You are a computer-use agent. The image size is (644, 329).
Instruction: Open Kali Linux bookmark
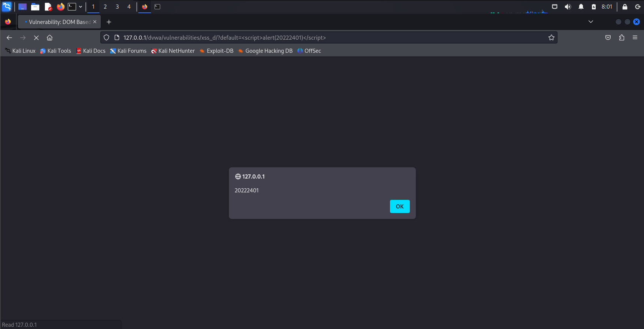click(20, 51)
